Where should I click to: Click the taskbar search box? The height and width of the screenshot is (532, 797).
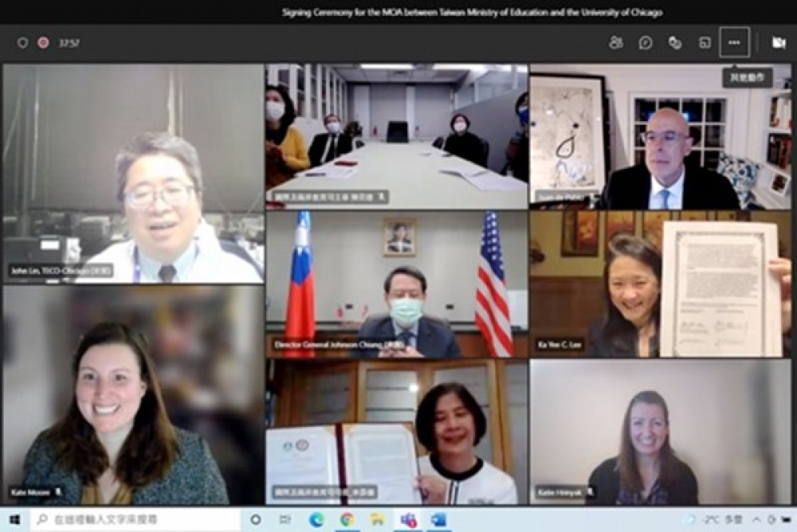[135, 519]
